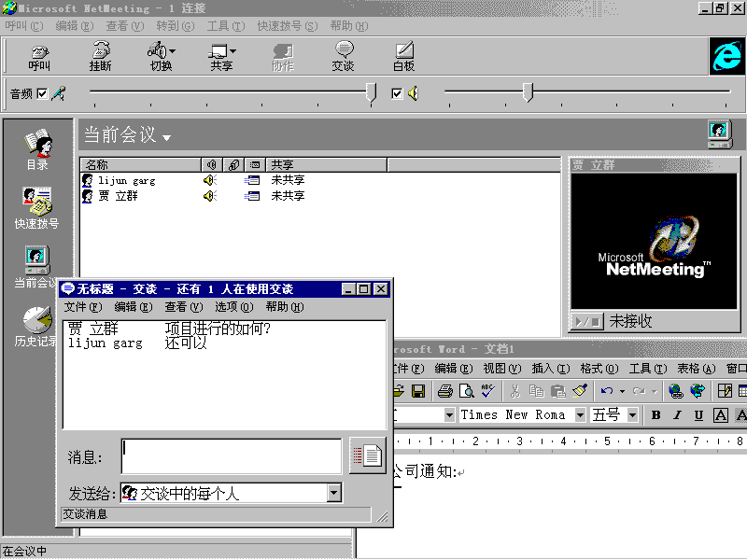Open the 交谈 chat toolbar icon
The width and height of the screenshot is (747, 560).
pos(343,56)
